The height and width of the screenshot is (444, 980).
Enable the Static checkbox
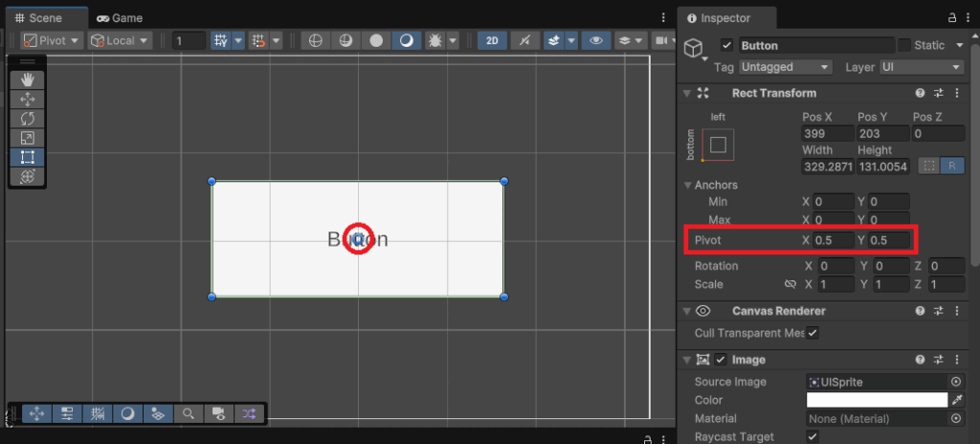coord(904,45)
